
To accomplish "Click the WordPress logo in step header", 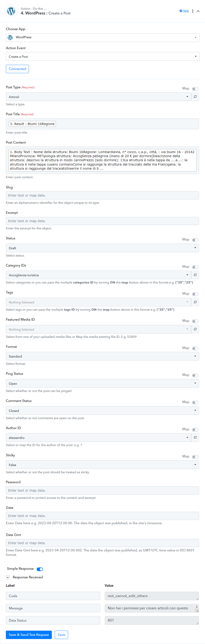I will [11, 11].
